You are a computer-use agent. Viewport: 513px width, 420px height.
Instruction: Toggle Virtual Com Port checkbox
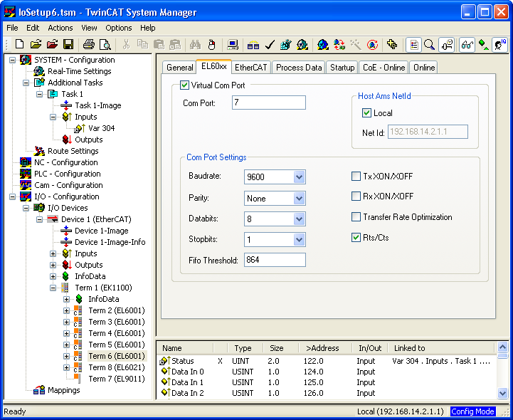coord(184,85)
